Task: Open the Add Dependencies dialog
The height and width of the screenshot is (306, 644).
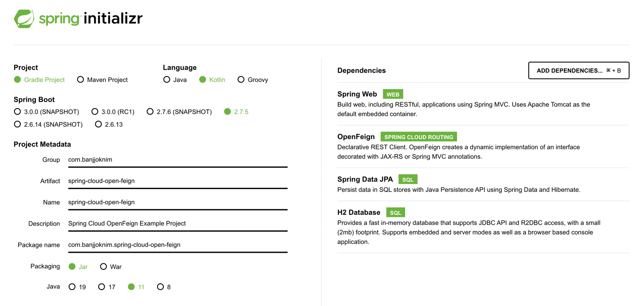Action: click(x=578, y=70)
